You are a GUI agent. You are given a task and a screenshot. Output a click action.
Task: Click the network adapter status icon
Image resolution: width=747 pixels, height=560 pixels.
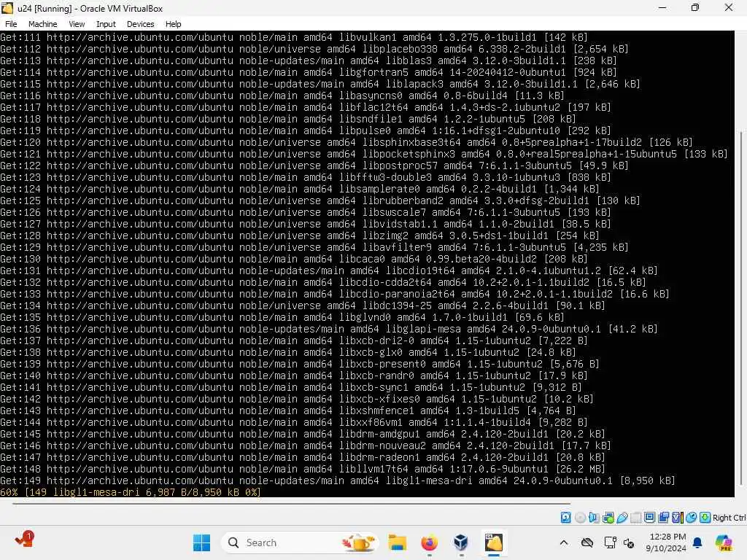pos(608,518)
